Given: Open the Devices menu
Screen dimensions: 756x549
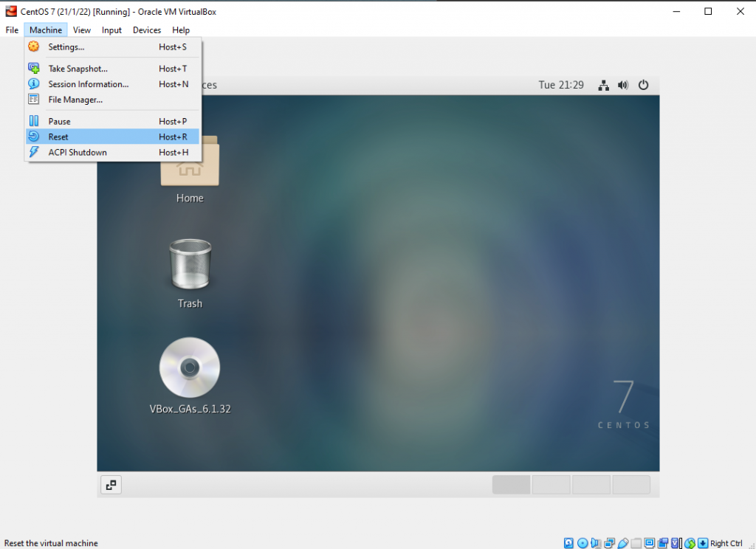Looking at the screenshot, I should point(147,30).
